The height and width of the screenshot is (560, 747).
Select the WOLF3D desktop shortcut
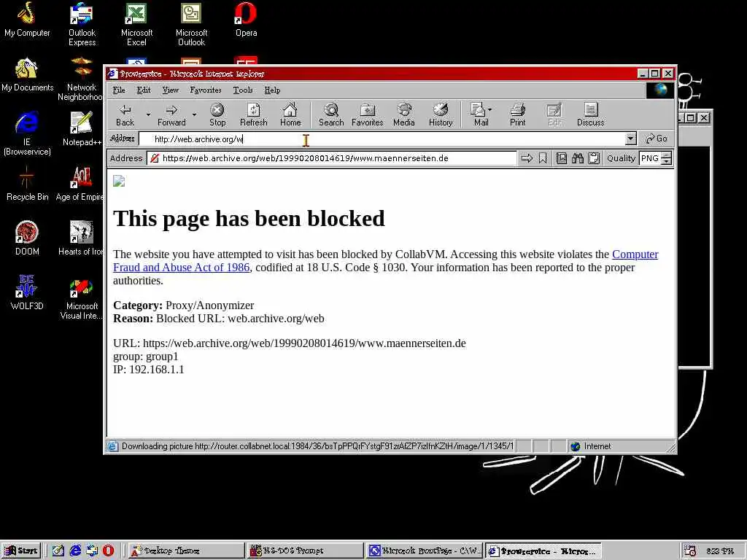pyautogui.click(x=27, y=293)
